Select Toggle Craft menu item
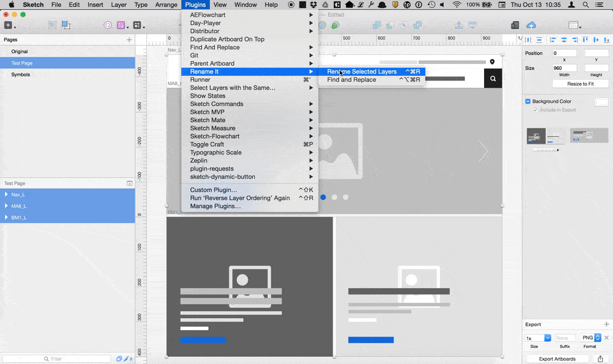This screenshot has width=613, height=364. (250, 144)
